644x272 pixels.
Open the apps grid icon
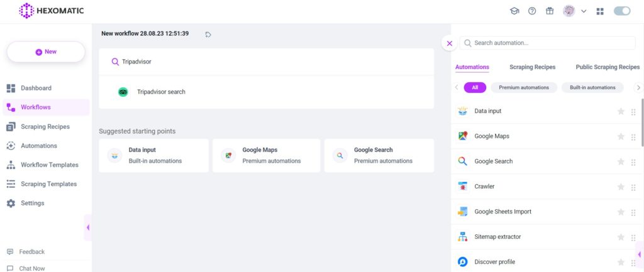600,11
